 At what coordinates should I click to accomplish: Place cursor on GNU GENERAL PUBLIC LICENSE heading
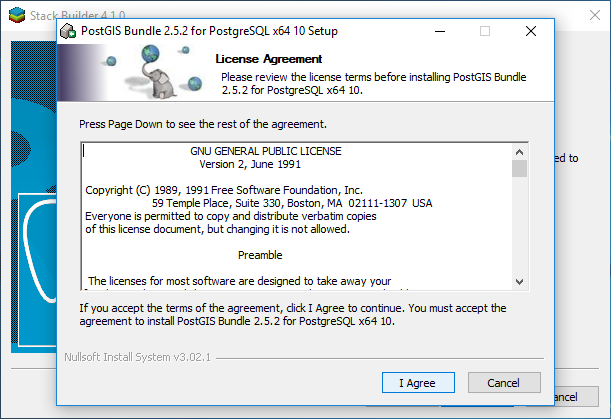pyautogui.click(x=266, y=151)
